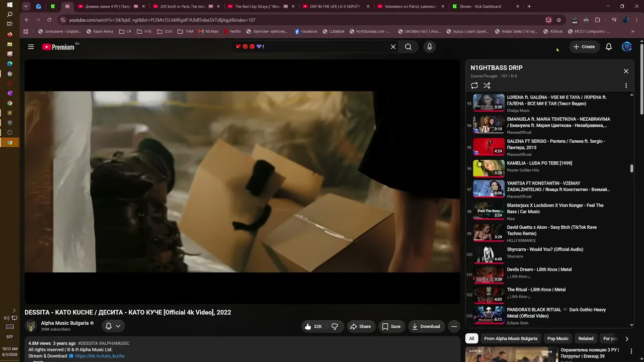Play LORENA ft. GALENA playlist item
644x362 pixels.
click(x=548, y=103)
